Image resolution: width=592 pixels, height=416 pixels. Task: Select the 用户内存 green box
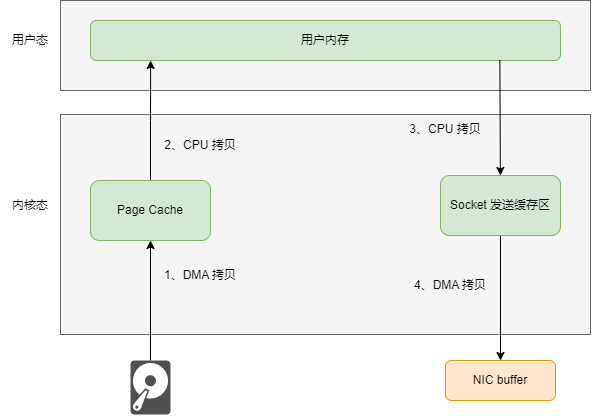coord(325,40)
